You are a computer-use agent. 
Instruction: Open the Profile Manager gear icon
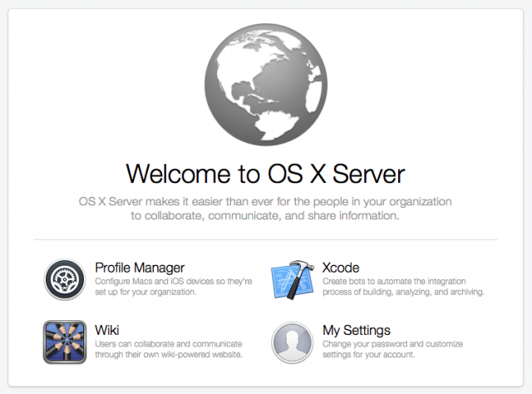(x=65, y=279)
